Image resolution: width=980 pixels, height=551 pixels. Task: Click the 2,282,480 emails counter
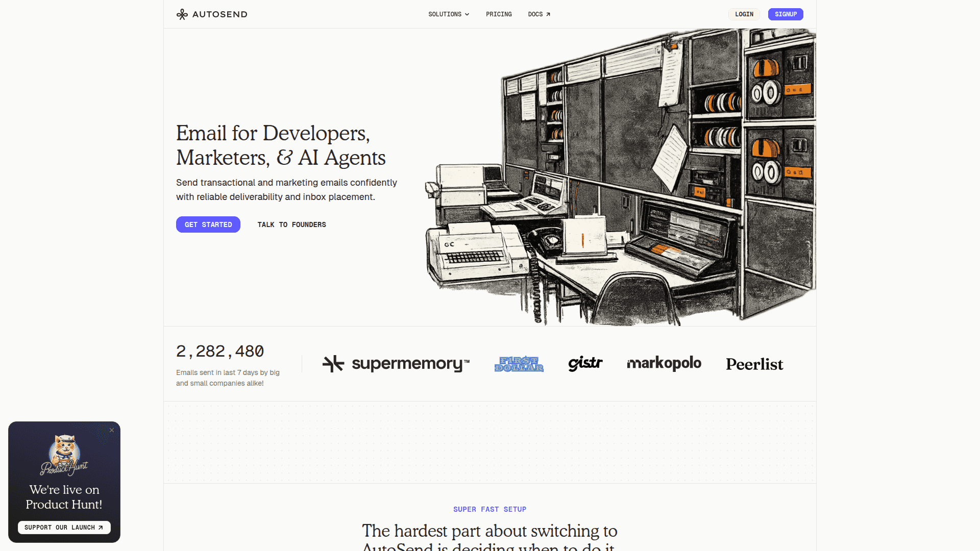(x=220, y=352)
